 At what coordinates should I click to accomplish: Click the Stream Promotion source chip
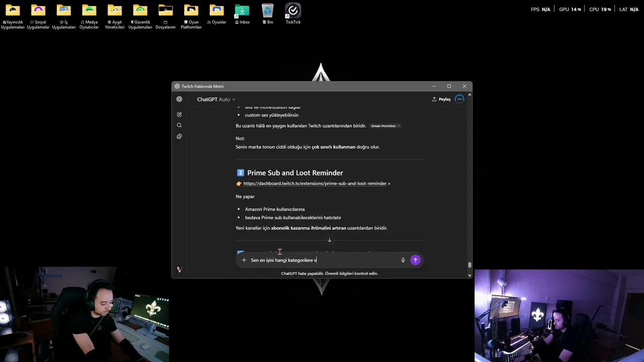pos(385,126)
